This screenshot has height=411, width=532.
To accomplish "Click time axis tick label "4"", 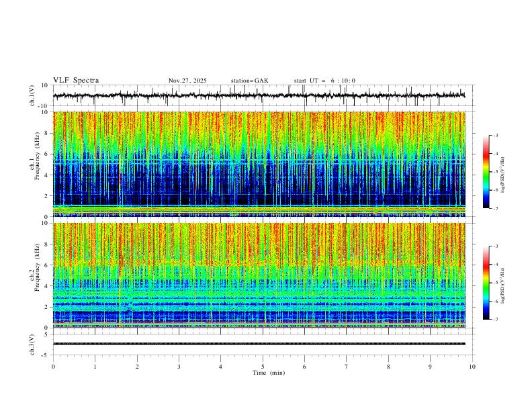I will pos(220,367).
